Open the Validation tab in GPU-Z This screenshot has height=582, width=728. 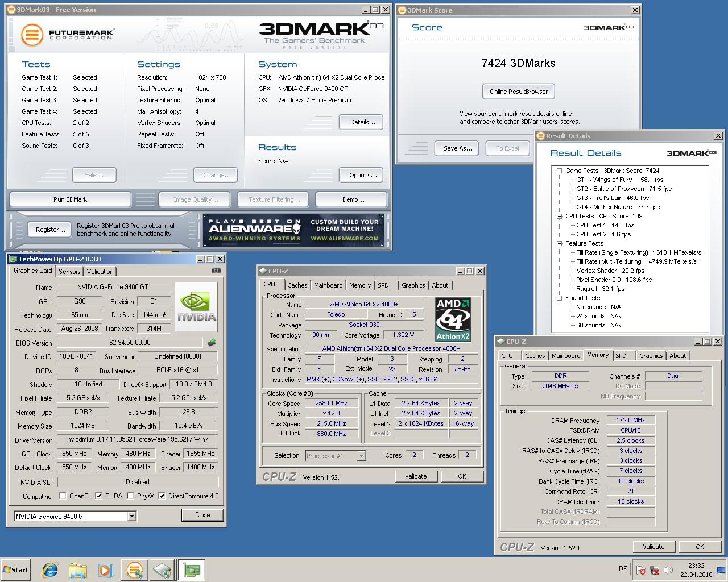pyautogui.click(x=100, y=272)
